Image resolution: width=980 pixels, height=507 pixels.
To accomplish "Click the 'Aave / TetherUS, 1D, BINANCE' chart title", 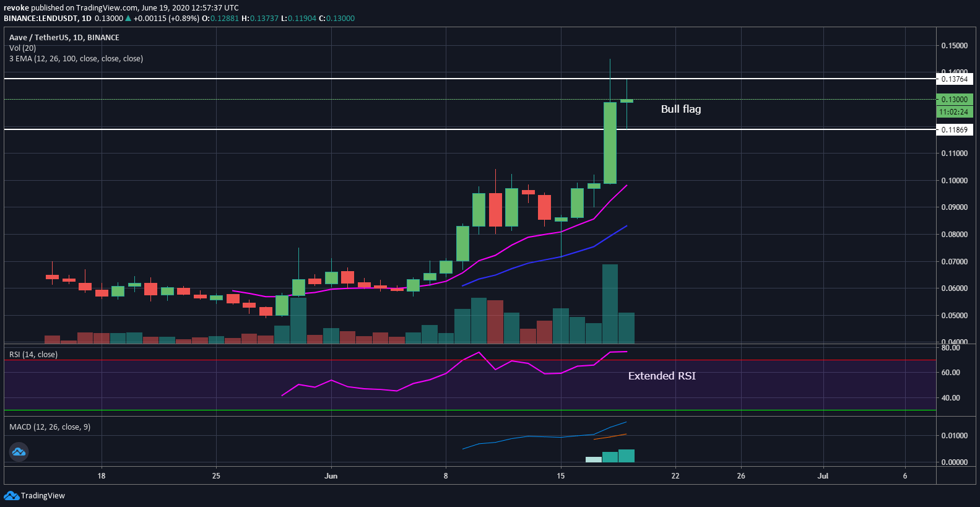I will tap(64, 38).
